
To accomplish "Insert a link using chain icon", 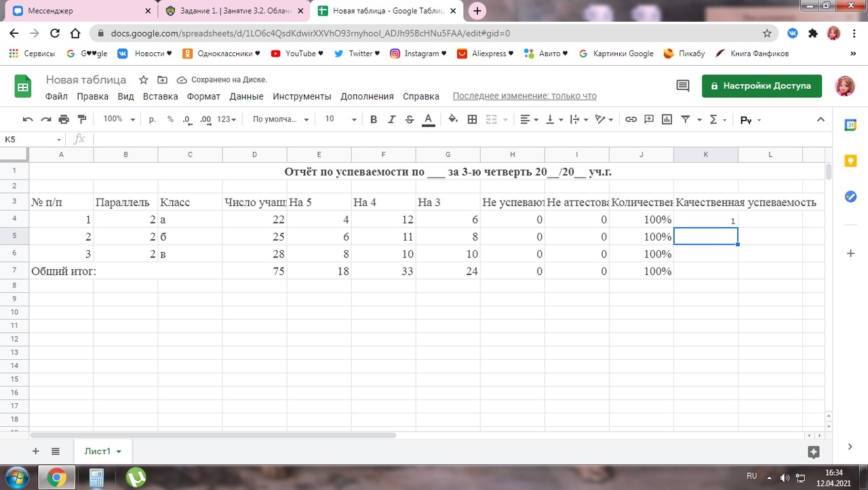I will 631,119.
